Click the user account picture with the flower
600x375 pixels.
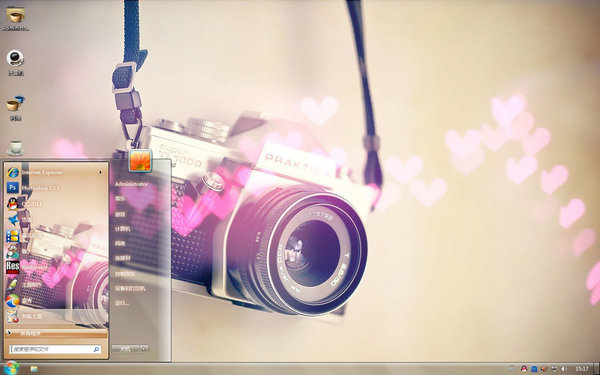[x=140, y=160]
